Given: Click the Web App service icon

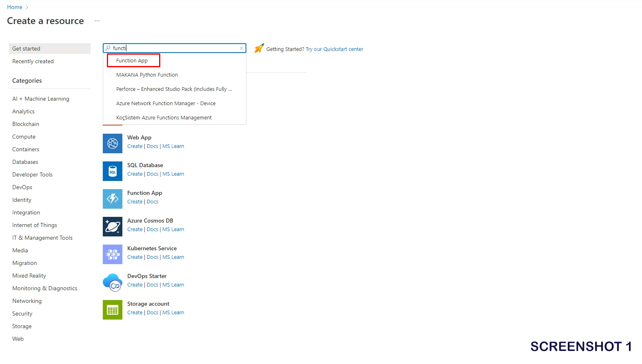Looking at the screenshot, I should 113,143.
